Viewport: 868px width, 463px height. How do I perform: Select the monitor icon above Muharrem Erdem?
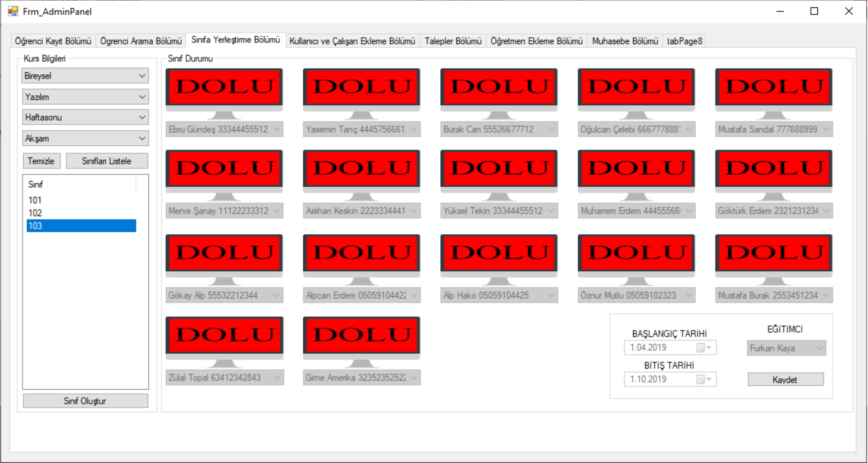coord(636,169)
